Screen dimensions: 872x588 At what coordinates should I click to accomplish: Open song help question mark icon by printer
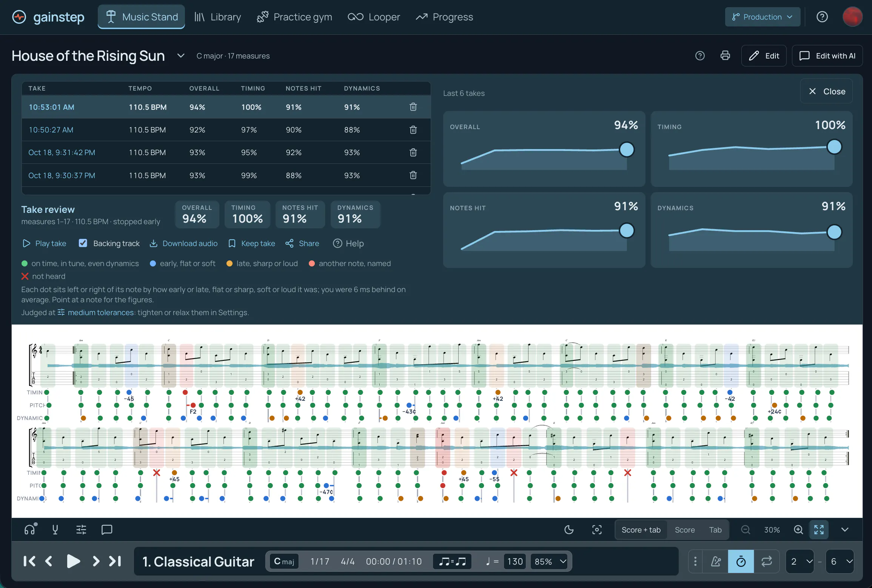coord(700,55)
